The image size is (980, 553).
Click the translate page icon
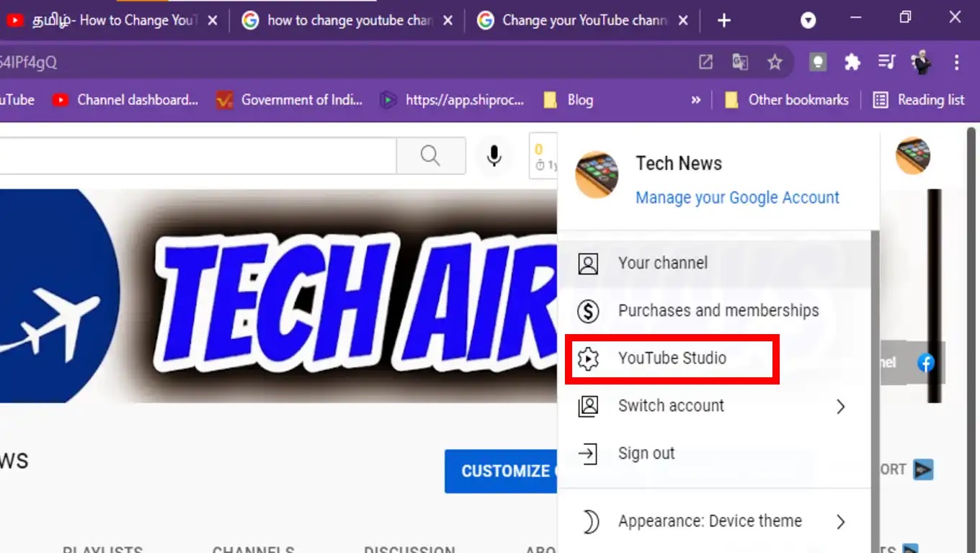pyautogui.click(x=740, y=63)
